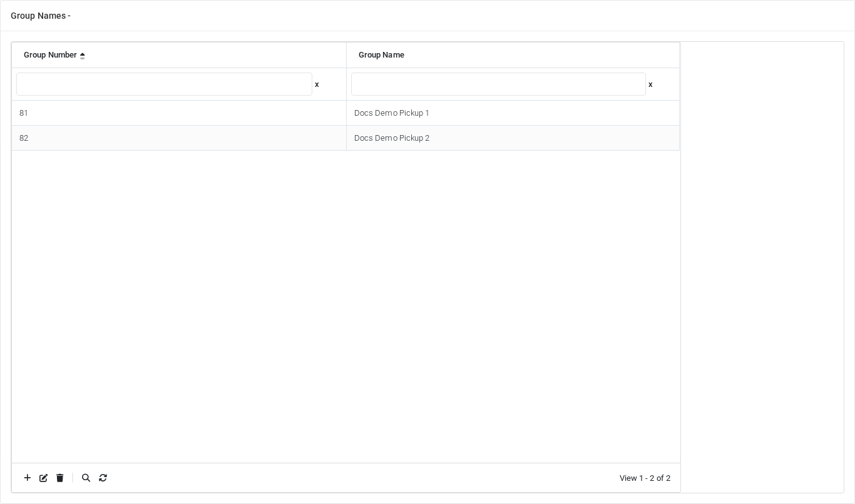The width and height of the screenshot is (855, 504).
Task: Click the edit selected row icon
Action: pyautogui.click(x=44, y=478)
